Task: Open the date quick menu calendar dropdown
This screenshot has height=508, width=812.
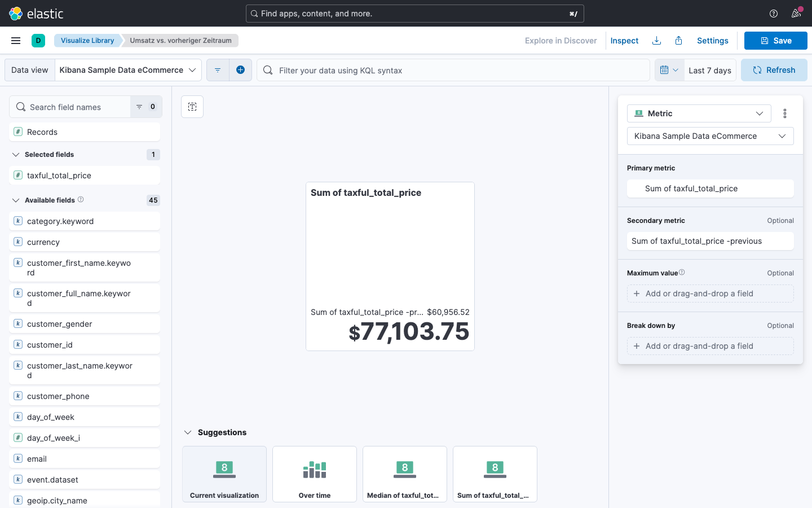Action: (x=669, y=70)
